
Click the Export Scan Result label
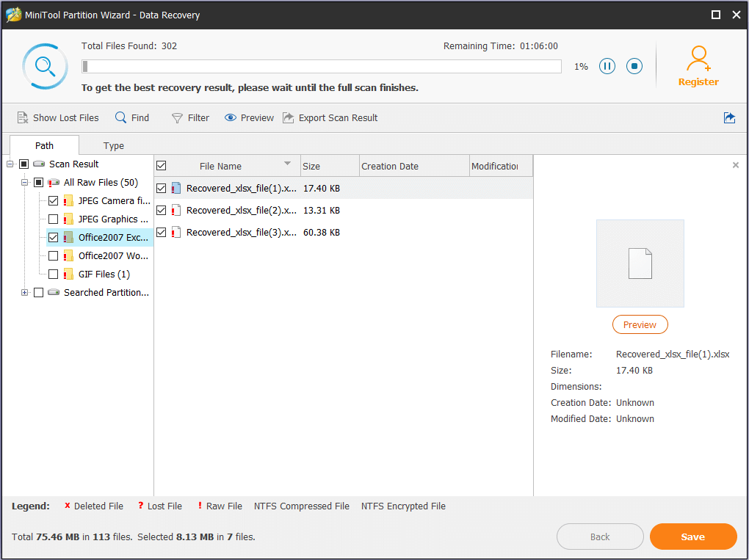339,118
